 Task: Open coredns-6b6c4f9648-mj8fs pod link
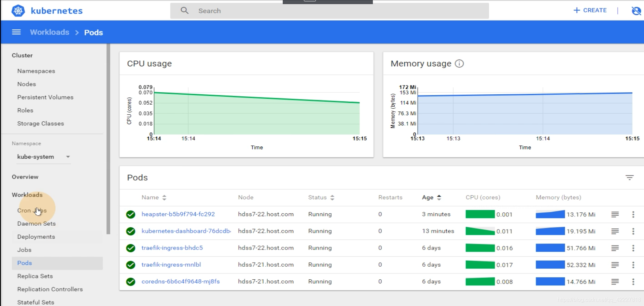click(x=181, y=281)
